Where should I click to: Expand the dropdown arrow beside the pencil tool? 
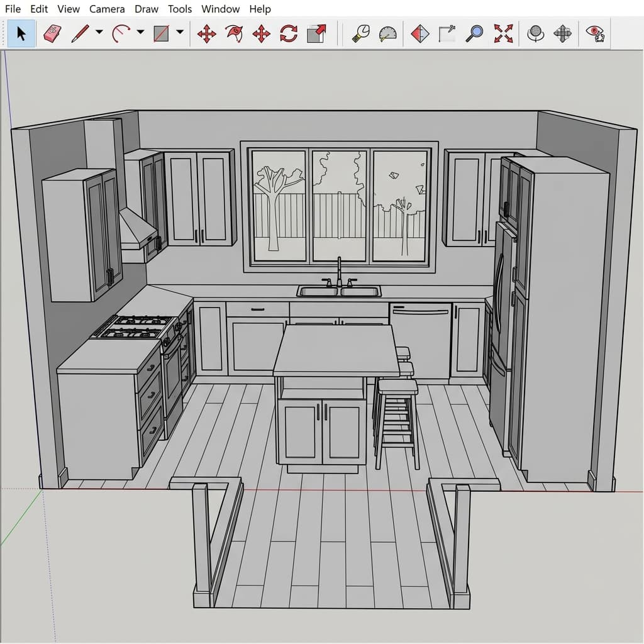click(x=99, y=32)
